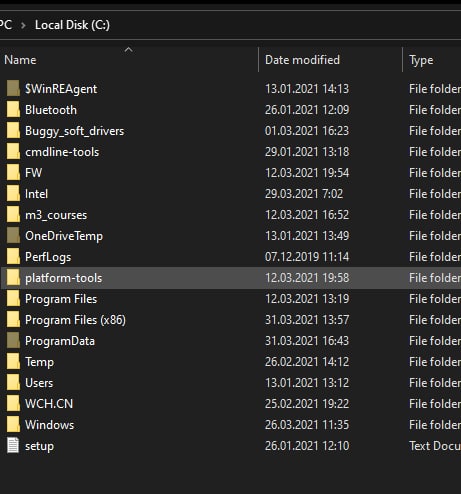Click the m3_courses folder icon

click(x=13, y=215)
